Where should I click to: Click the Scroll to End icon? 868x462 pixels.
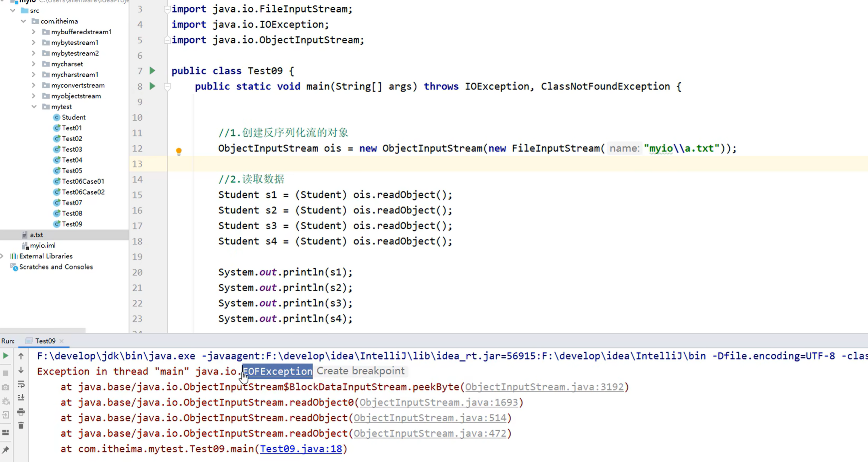pos(21,398)
